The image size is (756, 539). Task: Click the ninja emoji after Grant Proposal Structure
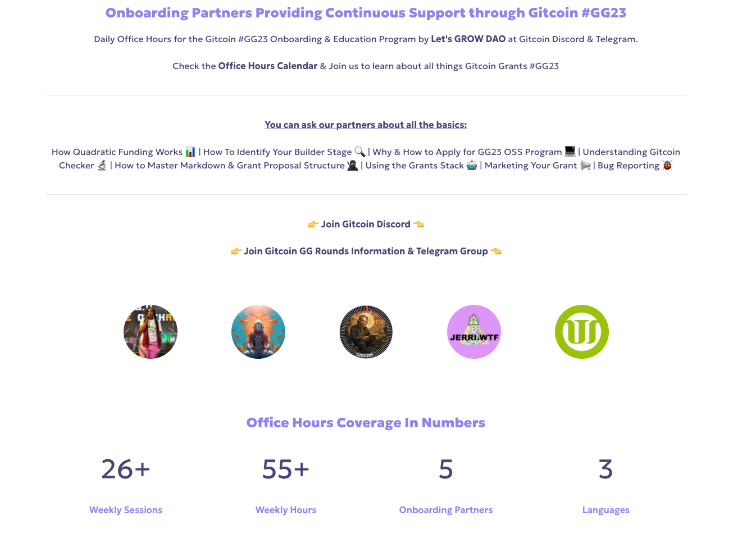pyautogui.click(x=353, y=166)
